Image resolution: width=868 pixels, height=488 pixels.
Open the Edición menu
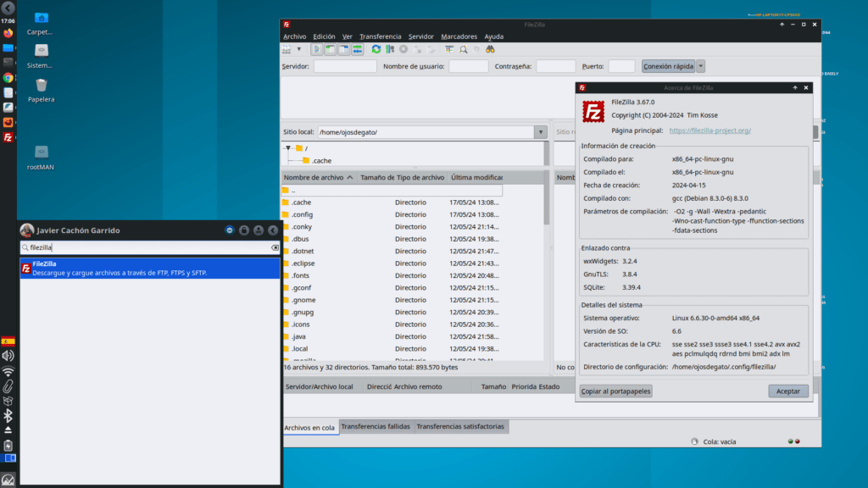click(x=324, y=36)
